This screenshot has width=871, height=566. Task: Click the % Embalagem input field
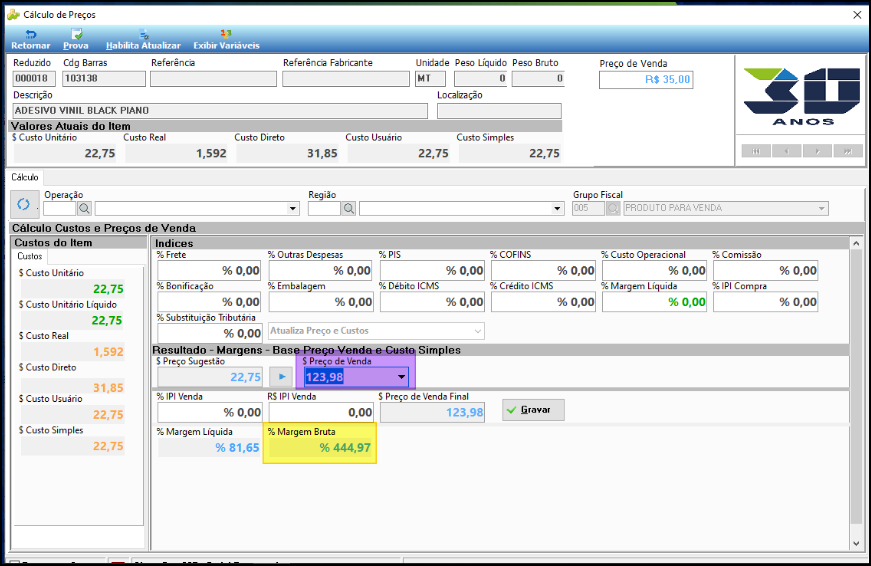pyautogui.click(x=321, y=302)
